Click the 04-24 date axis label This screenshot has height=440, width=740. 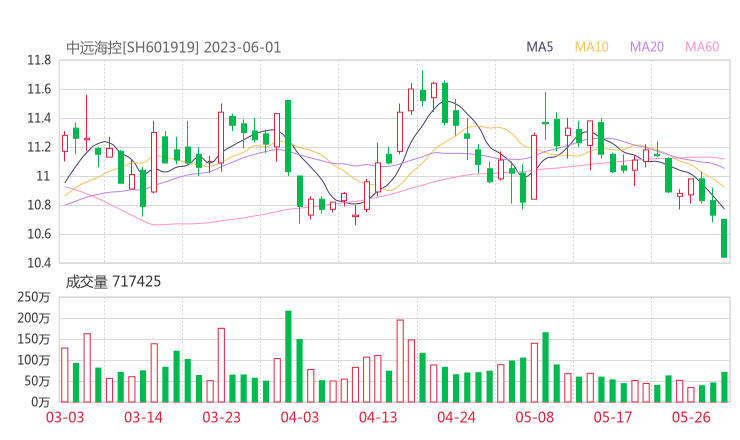coord(456,417)
